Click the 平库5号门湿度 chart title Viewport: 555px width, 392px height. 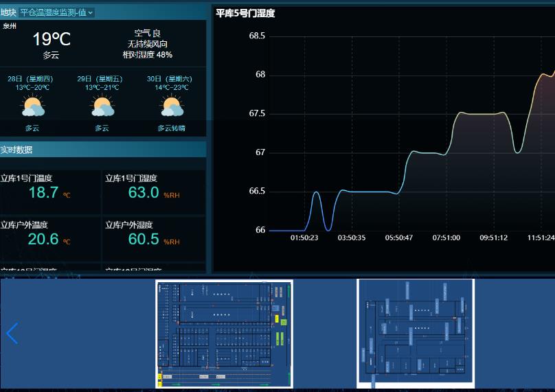coord(245,13)
